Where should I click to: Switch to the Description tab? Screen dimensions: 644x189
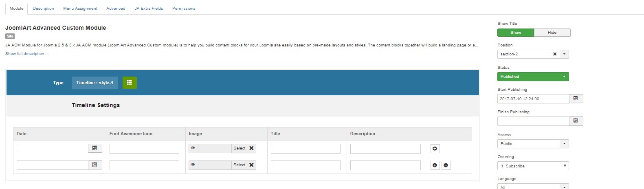click(43, 9)
